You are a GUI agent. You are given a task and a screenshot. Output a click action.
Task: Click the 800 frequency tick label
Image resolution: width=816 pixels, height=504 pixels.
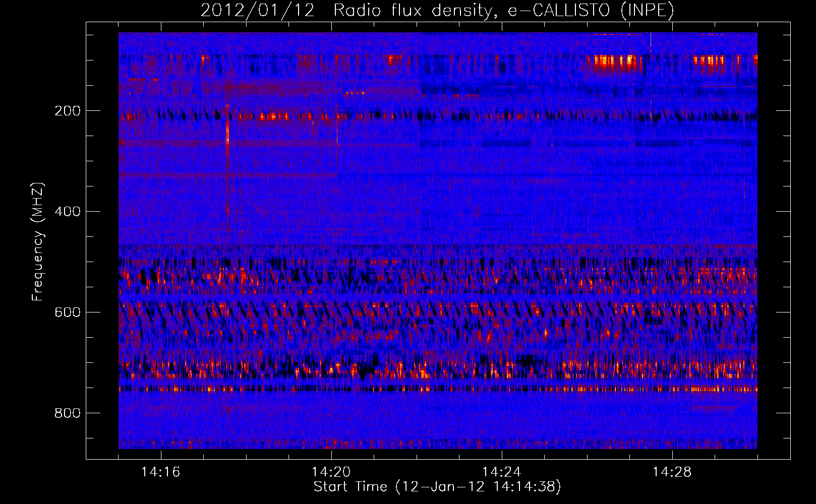point(68,413)
